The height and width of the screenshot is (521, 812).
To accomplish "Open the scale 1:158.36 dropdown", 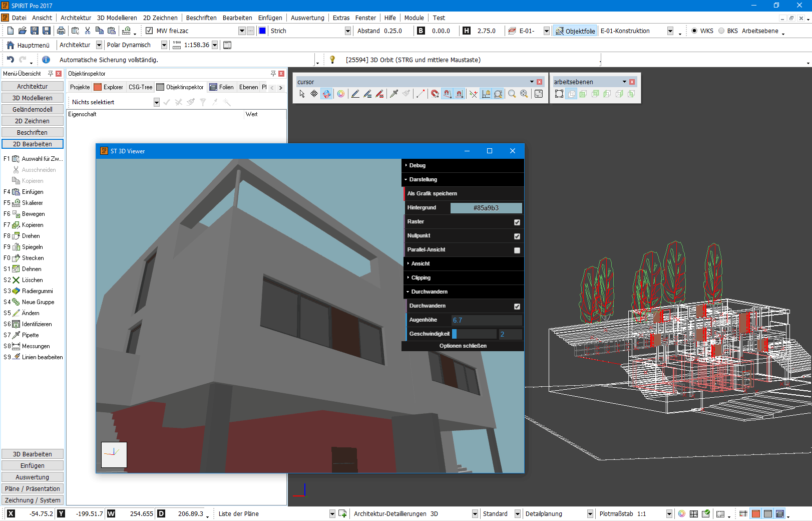I will pos(215,45).
